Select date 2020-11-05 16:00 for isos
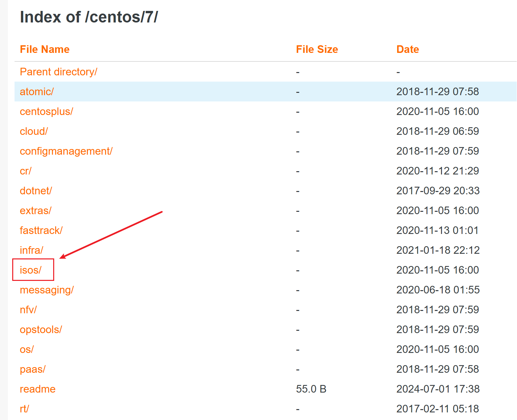Viewport: 517px width, 420px height. click(437, 270)
